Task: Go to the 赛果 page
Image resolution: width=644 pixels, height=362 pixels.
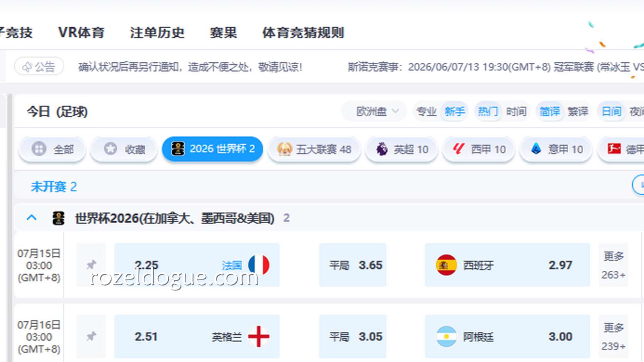Action: pos(223,33)
